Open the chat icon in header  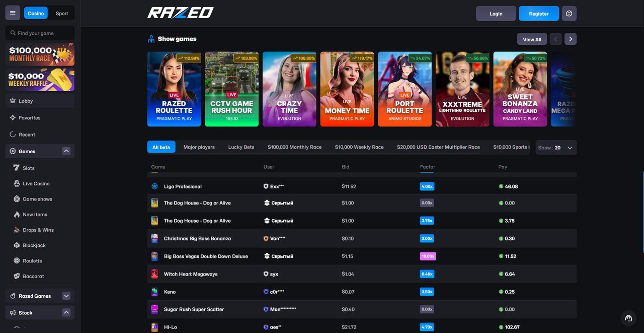point(569,14)
